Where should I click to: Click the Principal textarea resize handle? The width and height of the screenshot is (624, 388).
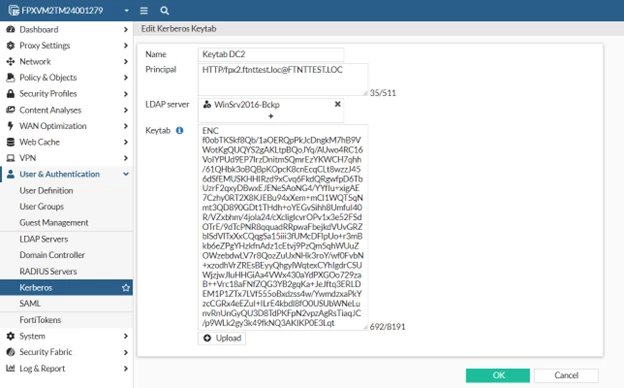[365, 93]
